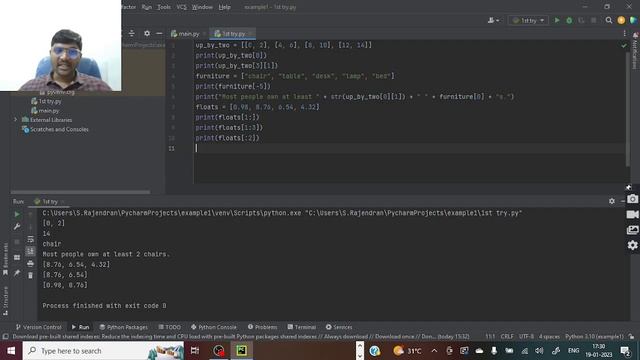
Task: Click the green inspection checkmark
Action: tap(624, 46)
